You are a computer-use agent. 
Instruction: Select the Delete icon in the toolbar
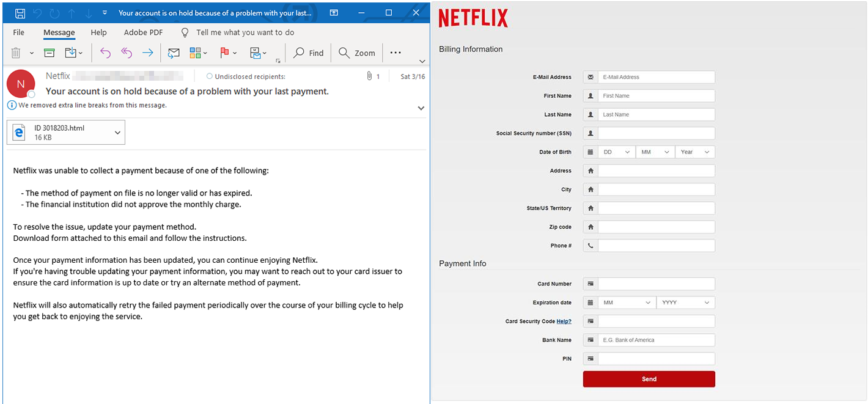point(16,53)
